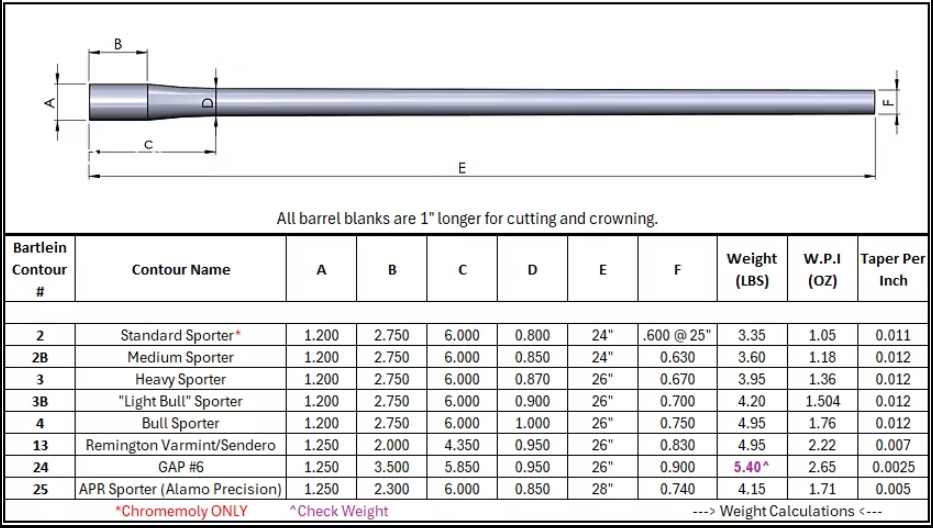Screen dimensions: 933x528
Task: Click the '.600 @ 25"' cell
Action: tap(677, 335)
